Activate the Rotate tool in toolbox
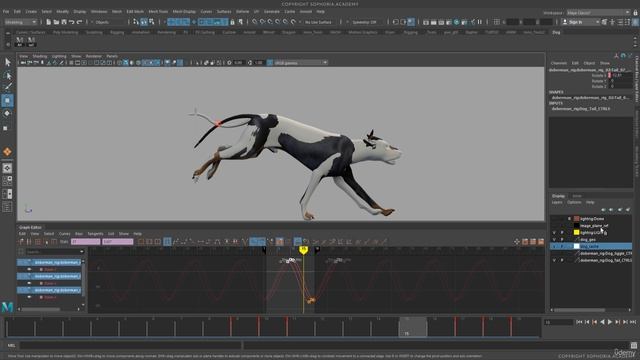Screen dimensions: 640x360 pos(7,113)
